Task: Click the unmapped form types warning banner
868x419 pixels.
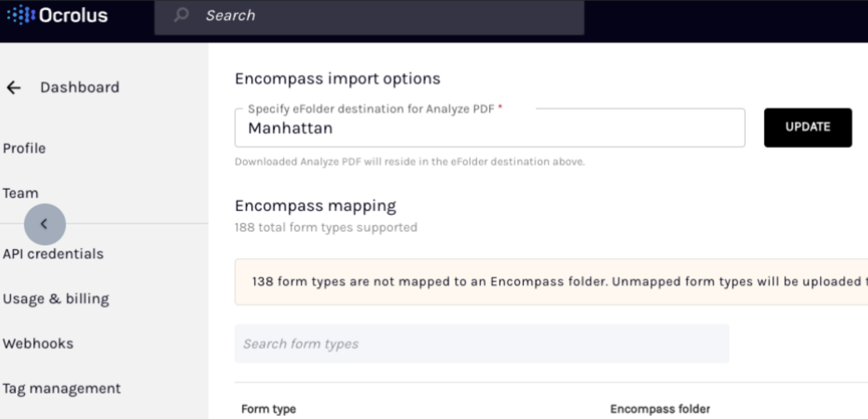Action: 551,281
